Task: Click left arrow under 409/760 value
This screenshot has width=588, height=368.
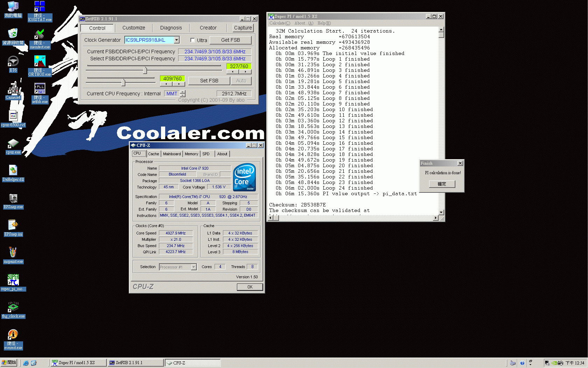Action: (x=166, y=84)
